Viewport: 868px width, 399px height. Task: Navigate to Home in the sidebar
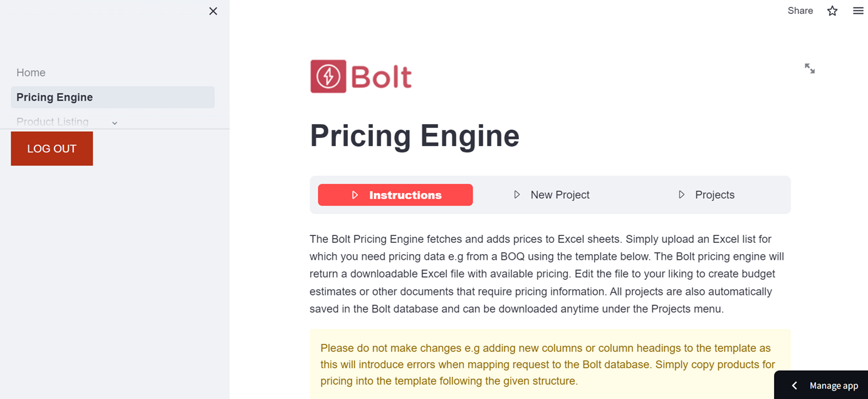[31, 72]
